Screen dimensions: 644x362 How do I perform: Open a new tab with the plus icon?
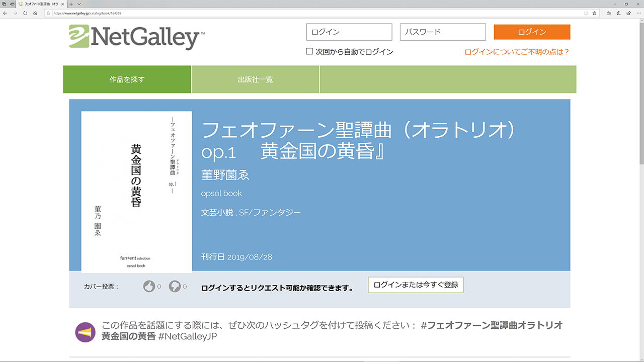[x=71, y=4]
